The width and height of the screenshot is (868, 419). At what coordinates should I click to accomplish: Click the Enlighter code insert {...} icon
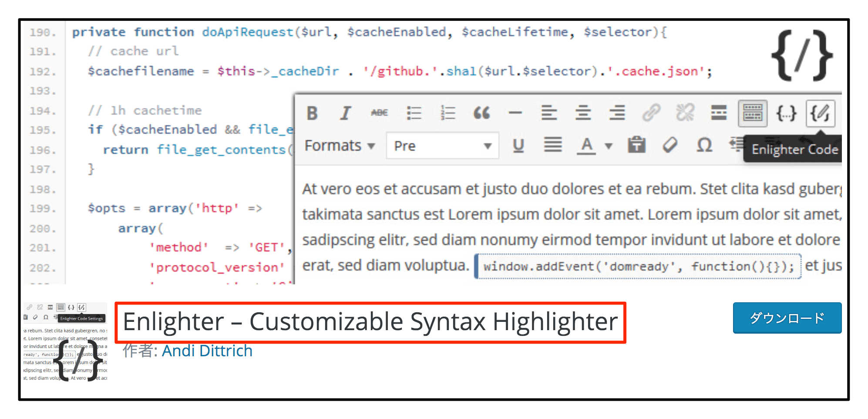tap(786, 113)
